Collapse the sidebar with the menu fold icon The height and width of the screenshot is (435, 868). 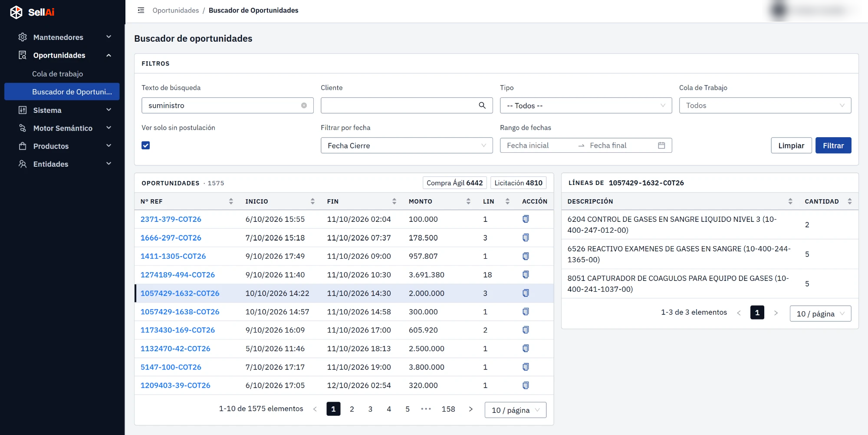tap(141, 10)
